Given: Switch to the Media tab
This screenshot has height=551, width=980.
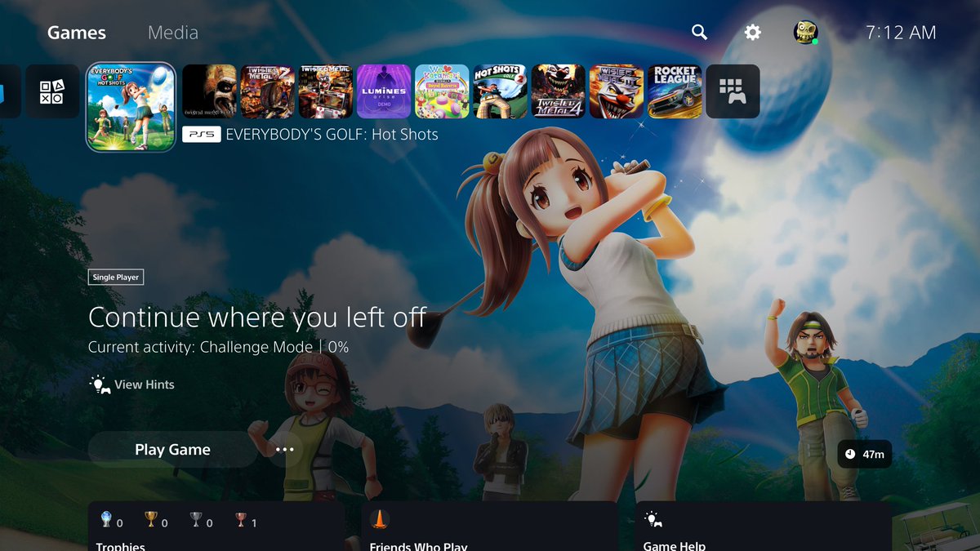Looking at the screenshot, I should [173, 33].
